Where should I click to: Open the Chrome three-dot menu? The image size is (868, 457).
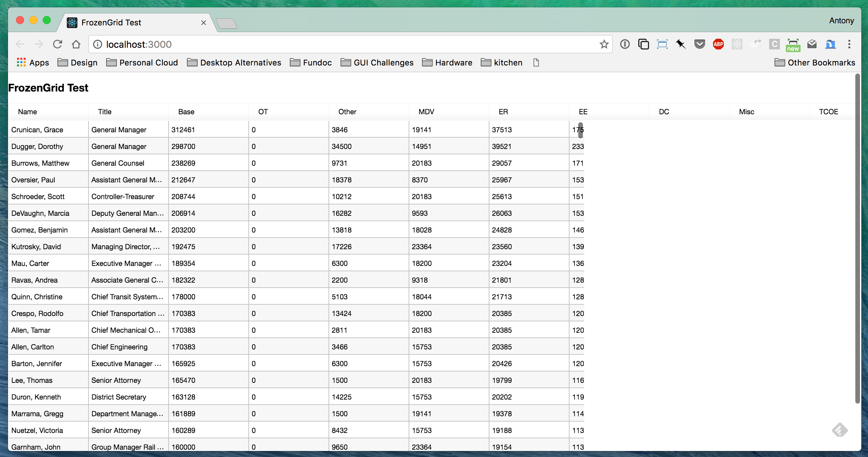849,44
